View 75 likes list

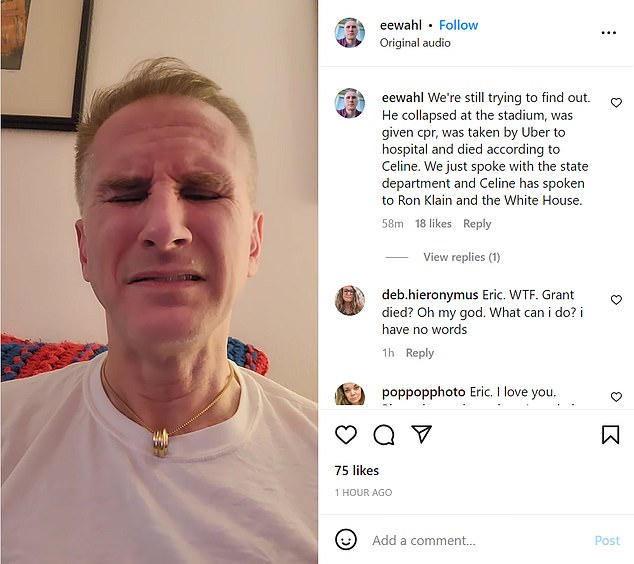(357, 471)
